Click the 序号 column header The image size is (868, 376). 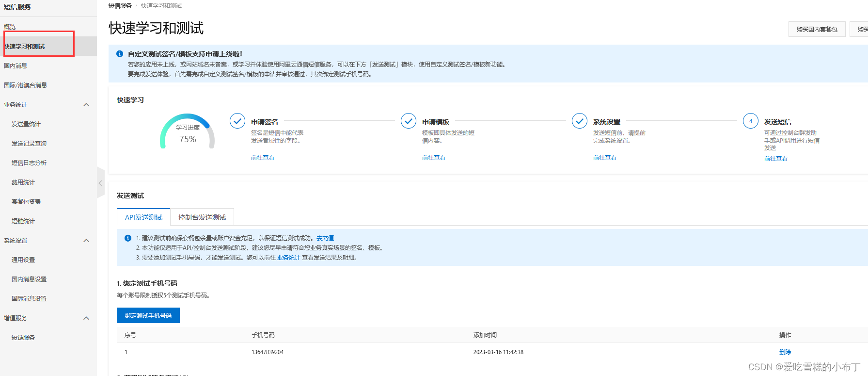130,335
